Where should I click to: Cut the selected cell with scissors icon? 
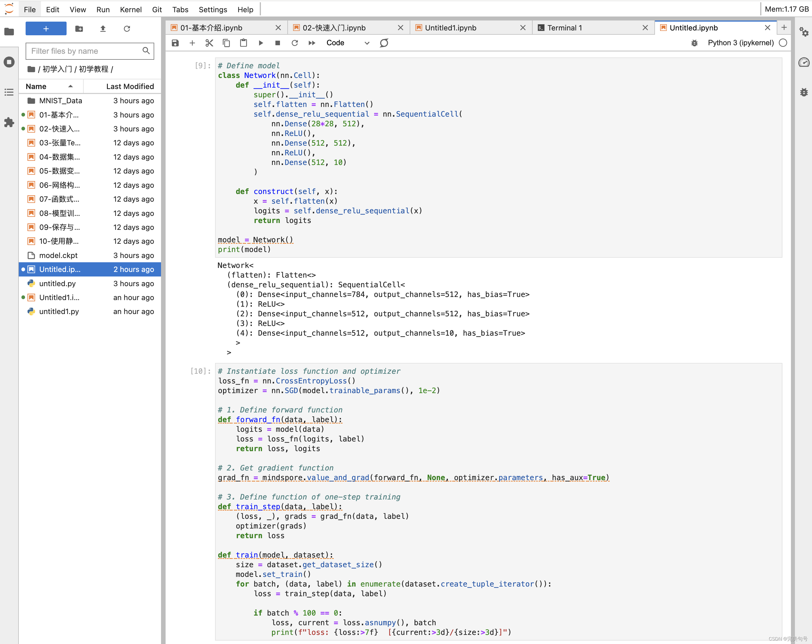tap(209, 43)
